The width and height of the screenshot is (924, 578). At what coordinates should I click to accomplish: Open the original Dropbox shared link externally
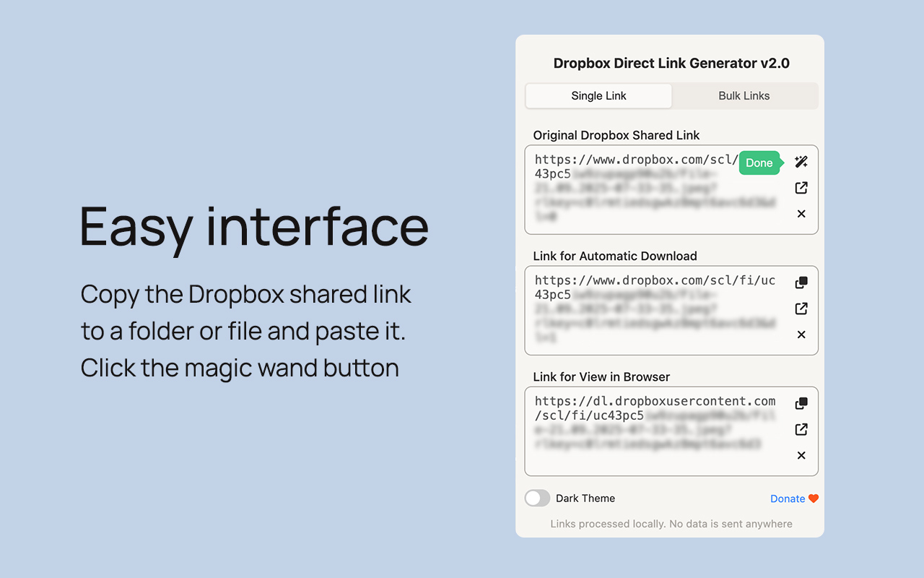click(x=801, y=188)
